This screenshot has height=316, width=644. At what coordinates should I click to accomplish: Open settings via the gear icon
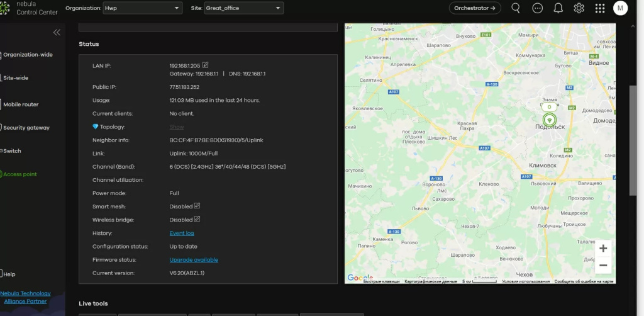(579, 8)
